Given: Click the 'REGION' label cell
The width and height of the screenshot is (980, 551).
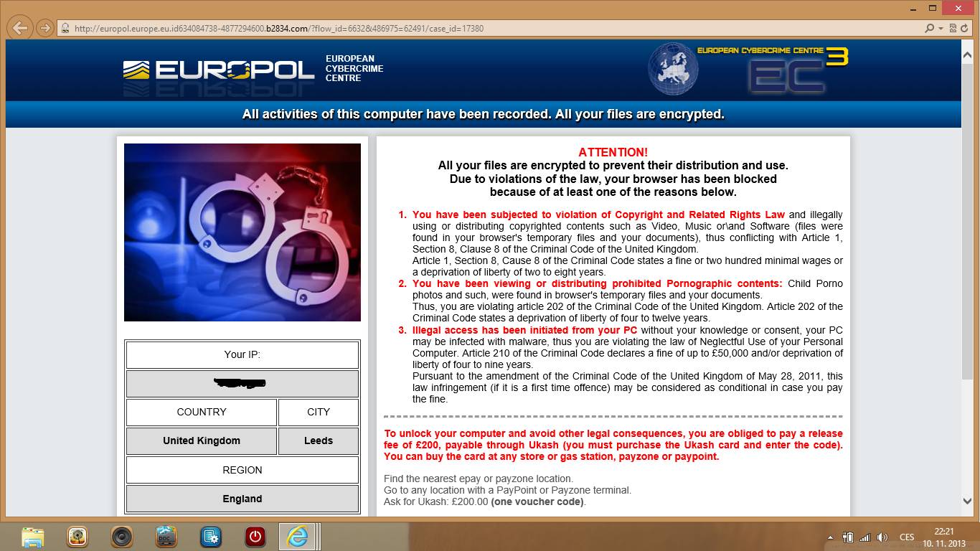Looking at the screenshot, I should (x=242, y=470).
